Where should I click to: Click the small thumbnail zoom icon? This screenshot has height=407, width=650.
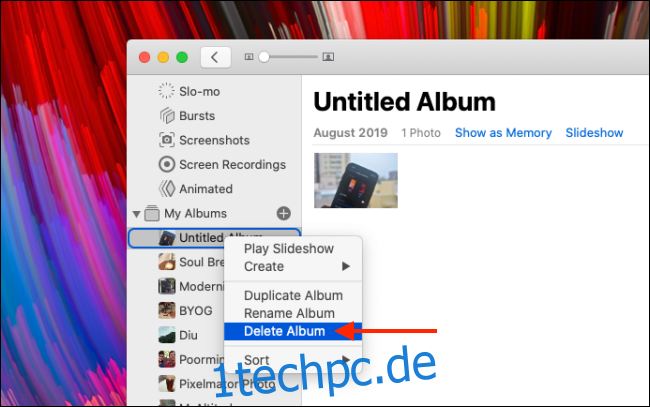[249, 57]
